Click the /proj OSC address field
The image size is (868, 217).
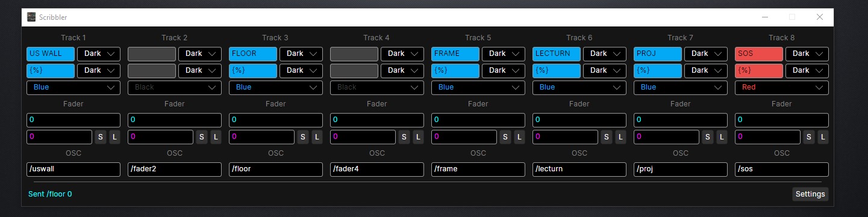(x=681, y=169)
